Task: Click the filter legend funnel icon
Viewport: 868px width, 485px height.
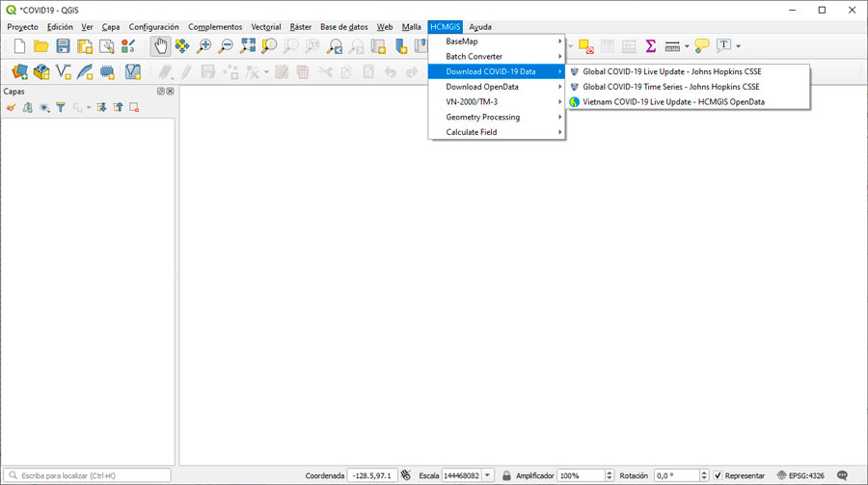Action: 61,107
